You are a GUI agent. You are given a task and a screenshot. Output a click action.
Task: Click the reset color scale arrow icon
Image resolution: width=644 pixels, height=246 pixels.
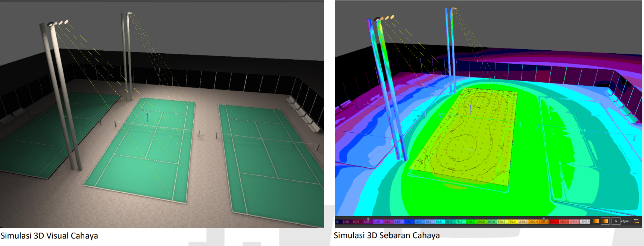(x=636, y=221)
